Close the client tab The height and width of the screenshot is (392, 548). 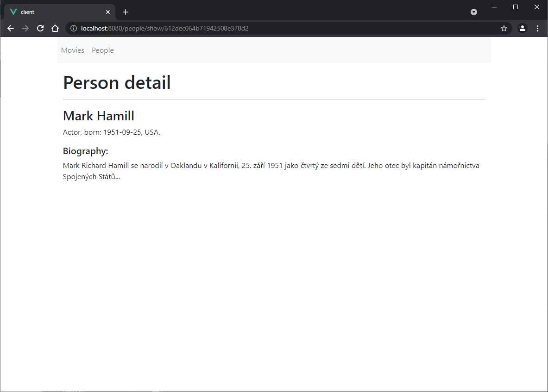[x=108, y=12]
